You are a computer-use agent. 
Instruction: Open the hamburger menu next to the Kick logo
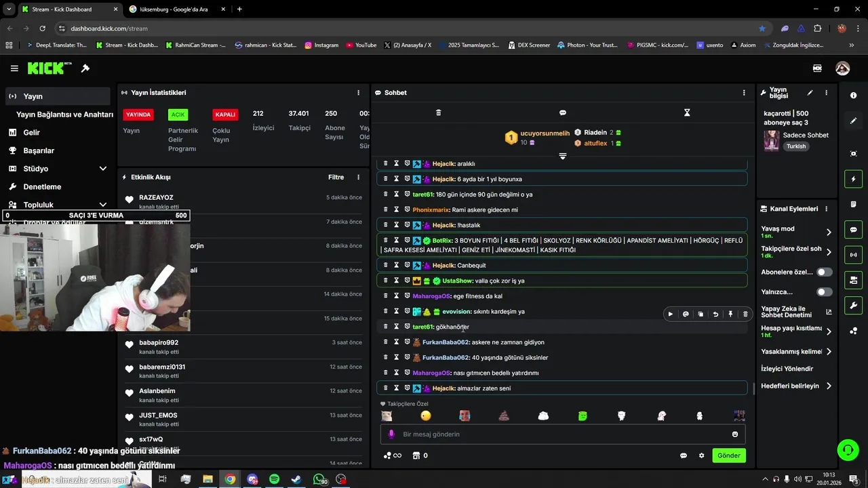pos(14,68)
